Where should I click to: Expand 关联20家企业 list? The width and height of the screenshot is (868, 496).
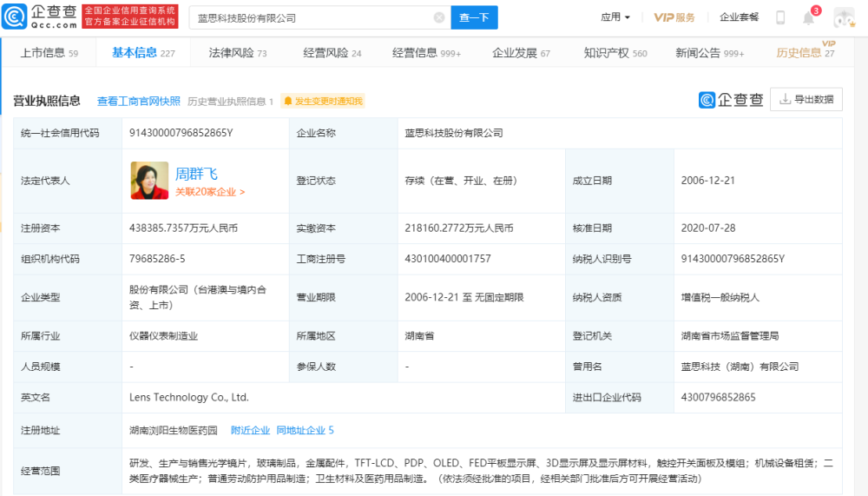pos(210,192)
